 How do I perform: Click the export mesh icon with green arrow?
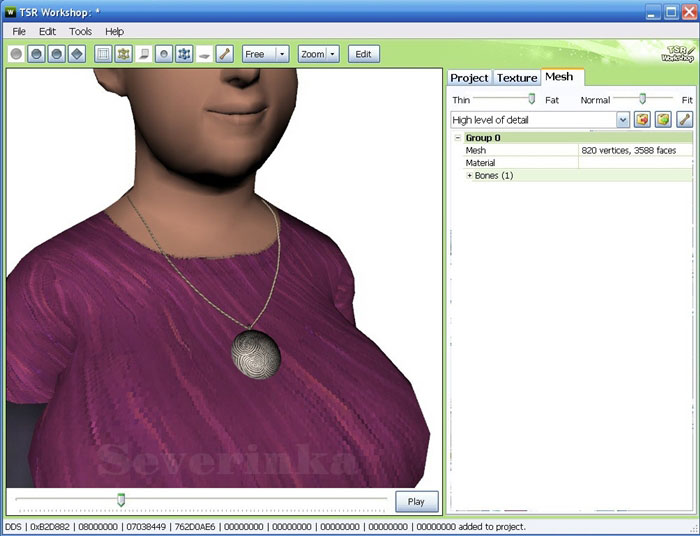(x=663, y=120)
